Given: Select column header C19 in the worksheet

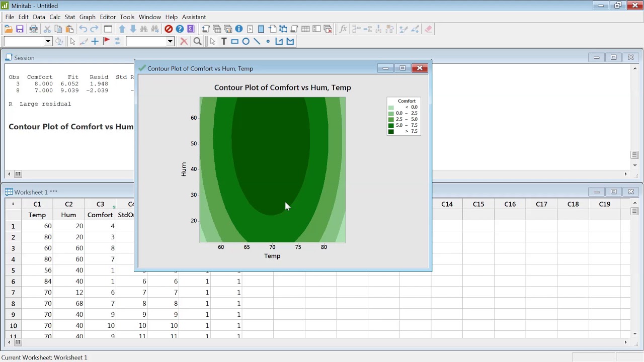Looking at the screenshot, I should pos(605,204).
